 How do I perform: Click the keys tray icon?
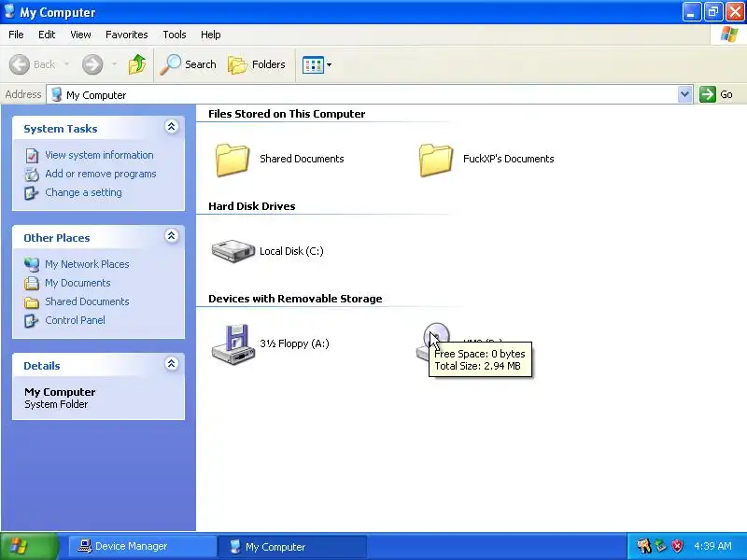(x=643, y=546)
